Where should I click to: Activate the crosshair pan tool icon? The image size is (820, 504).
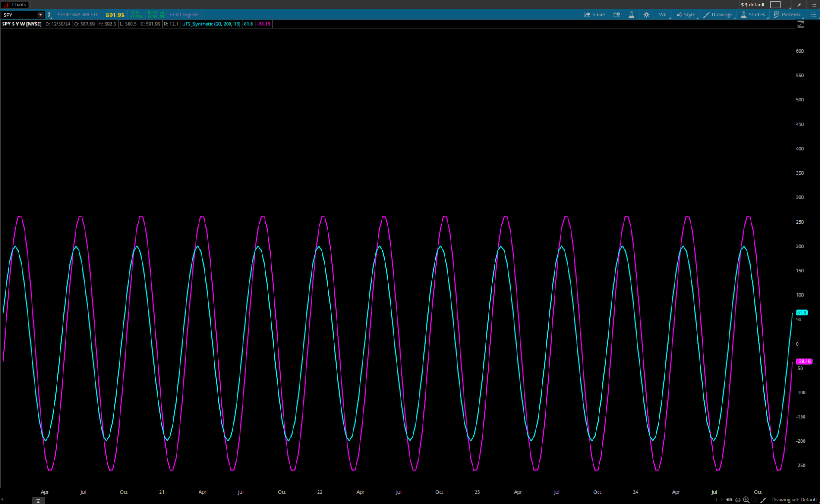pos(738,500)
